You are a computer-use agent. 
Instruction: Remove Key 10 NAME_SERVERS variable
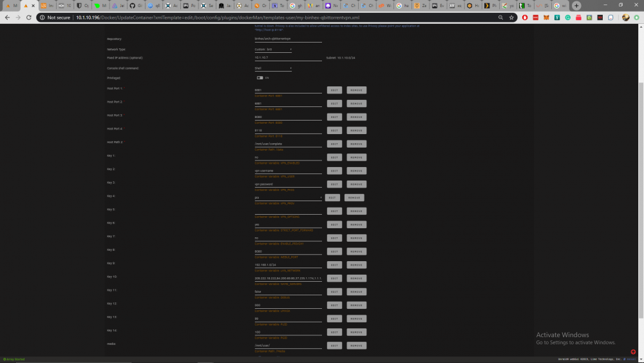[357, 279]
